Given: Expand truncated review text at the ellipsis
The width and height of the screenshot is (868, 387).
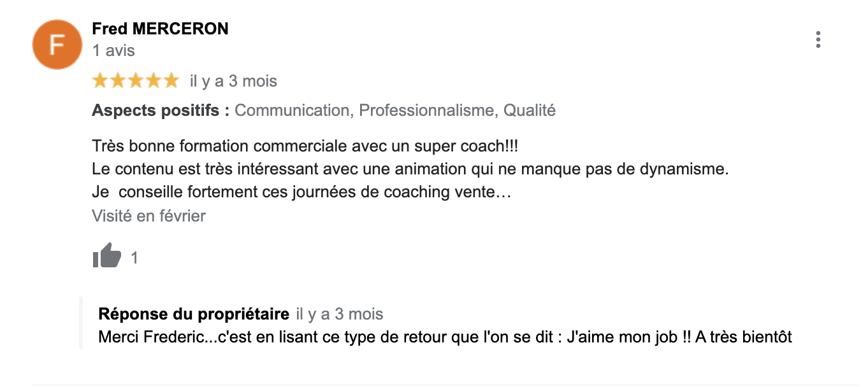Looking at the screenshot, I should 503,192.
